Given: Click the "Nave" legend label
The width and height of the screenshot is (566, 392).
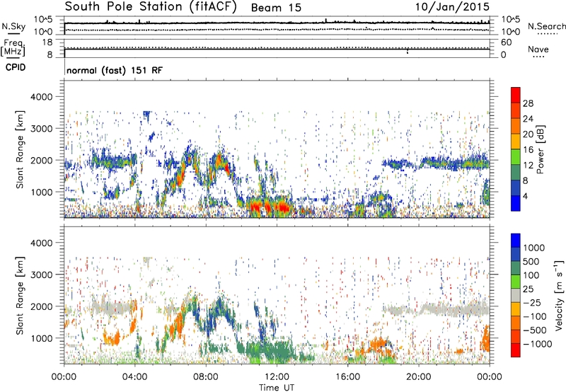Looking at the screenshot, I should tap(538, 49).
